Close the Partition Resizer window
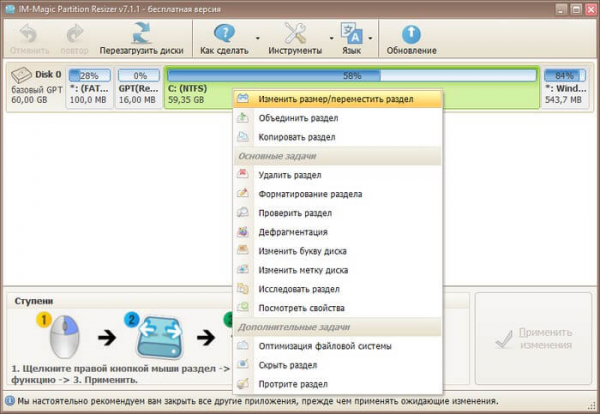 (591, 9)
